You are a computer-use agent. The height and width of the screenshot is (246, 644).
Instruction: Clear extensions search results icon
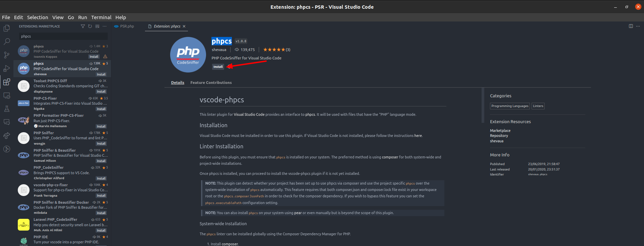[97, 26]
